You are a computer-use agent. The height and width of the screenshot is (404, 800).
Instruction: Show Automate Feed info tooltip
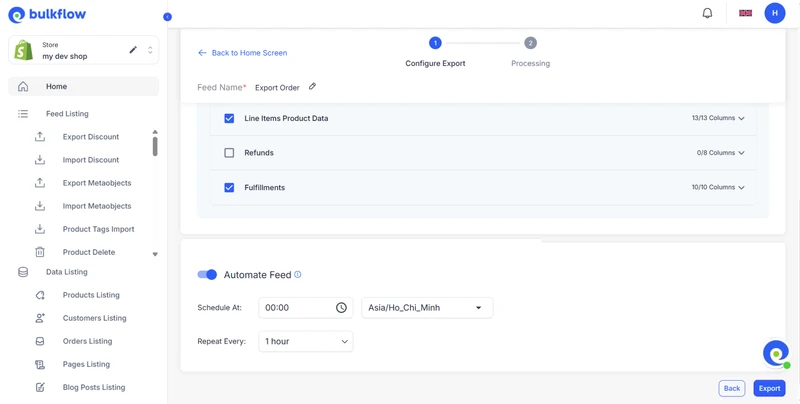(298, 274)
